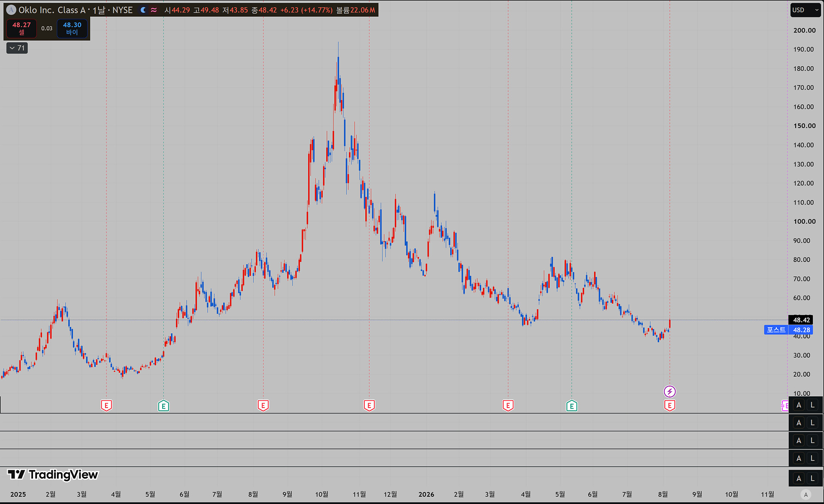This screenshot has height=504, width=824.
Task: Open the green earnings marker of May 2025
Action: click(x=164, y=405)
